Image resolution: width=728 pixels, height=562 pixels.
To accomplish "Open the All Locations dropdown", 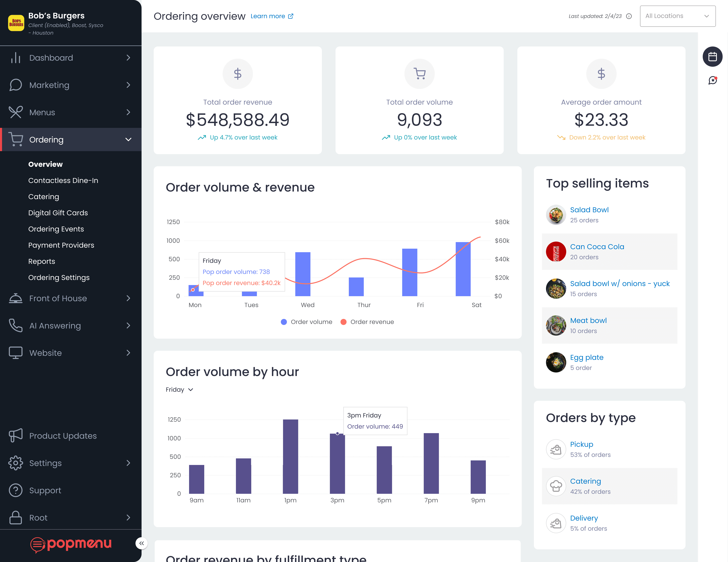I will [677, 16].
